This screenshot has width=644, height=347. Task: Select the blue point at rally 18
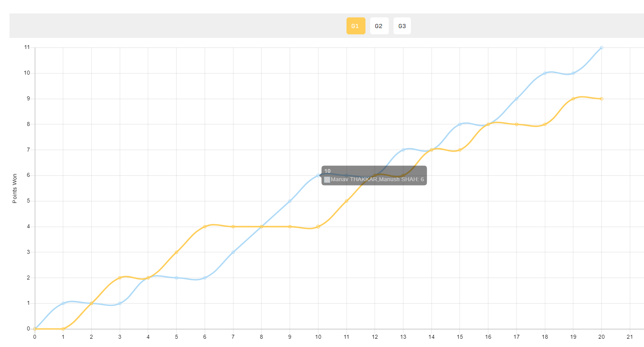pos(545,73)
